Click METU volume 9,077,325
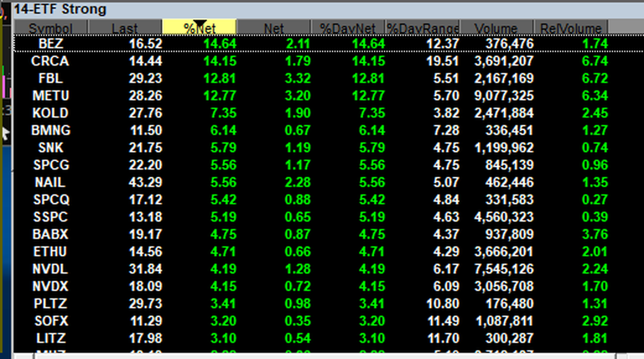 click(504, 95)
